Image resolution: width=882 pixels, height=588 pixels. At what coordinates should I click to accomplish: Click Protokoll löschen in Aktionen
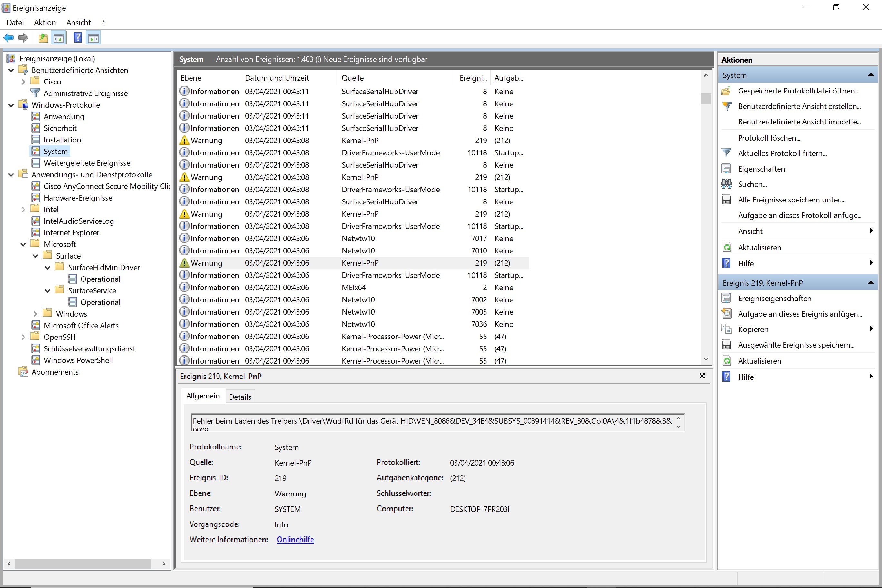769,138
